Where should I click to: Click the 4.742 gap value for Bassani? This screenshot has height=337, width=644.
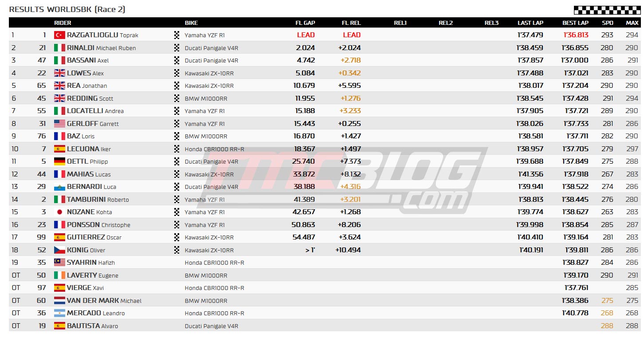pyautogui.click(x=306, y=60)
